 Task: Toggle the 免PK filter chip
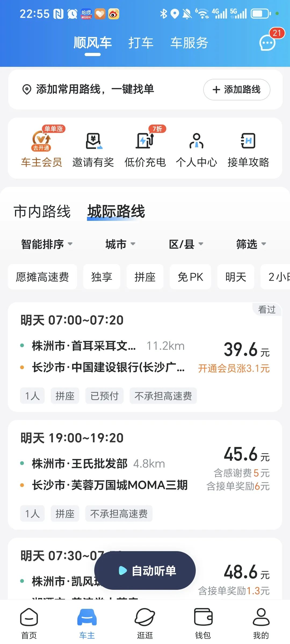(x=190, y=277)
